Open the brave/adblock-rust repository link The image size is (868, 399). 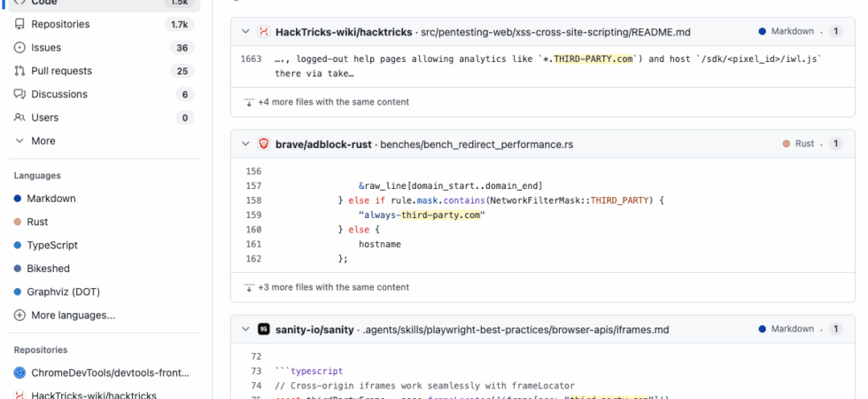tap(324, 145)
